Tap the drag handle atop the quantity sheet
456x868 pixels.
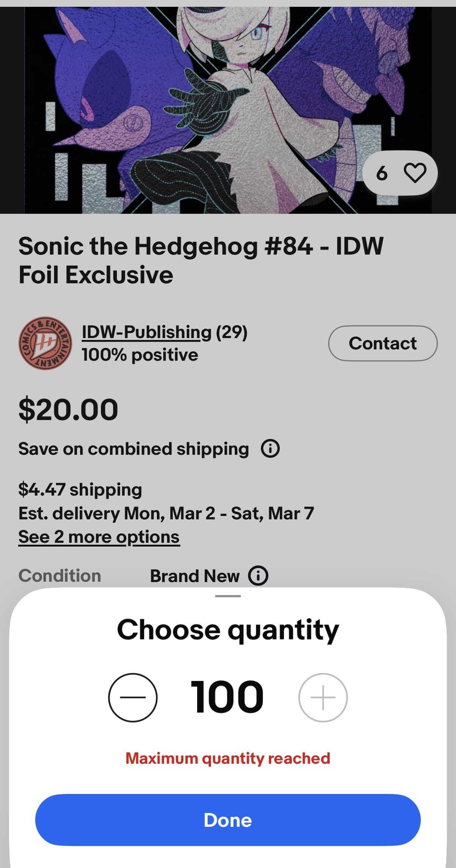click(x=228, y=596)
